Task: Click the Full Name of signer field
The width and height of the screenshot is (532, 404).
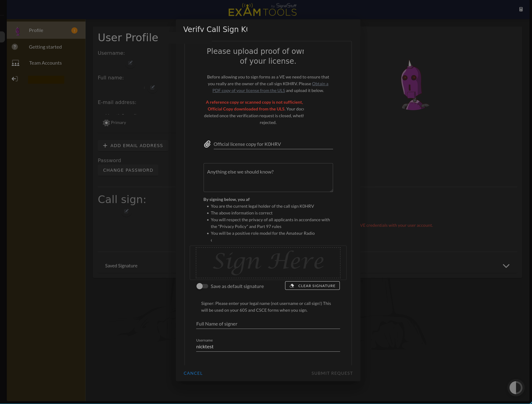Action: (268, 324)
